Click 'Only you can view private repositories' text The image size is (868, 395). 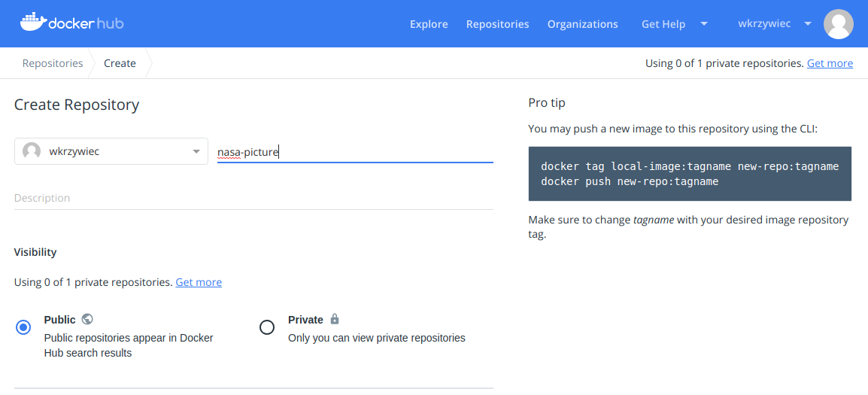click(376, 338)
